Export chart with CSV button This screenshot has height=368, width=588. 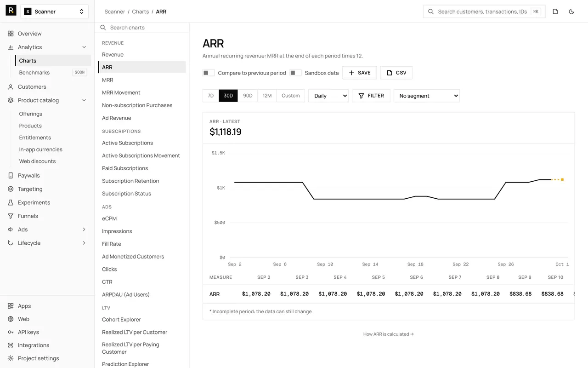point(396,73)
